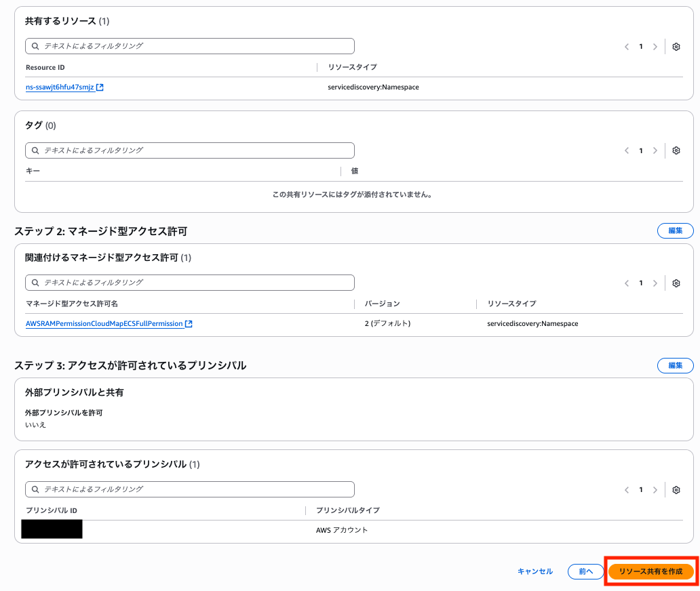Focus the tags text filter field
This screenshot has height=591, width=700.
point(190,150)
